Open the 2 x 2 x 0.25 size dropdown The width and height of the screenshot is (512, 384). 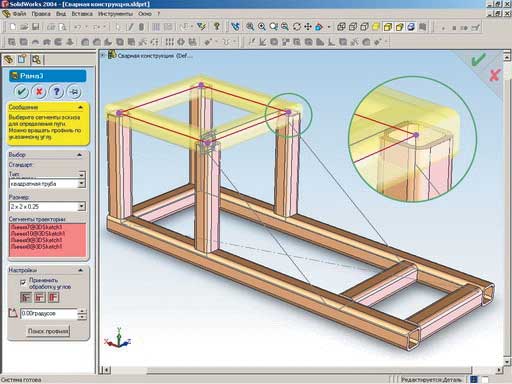pos(81,207)
